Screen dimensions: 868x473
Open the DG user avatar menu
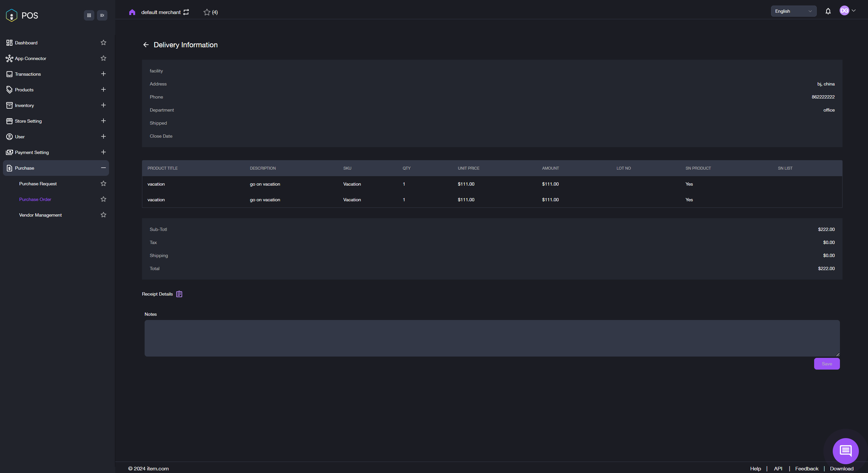pos(847,11)
